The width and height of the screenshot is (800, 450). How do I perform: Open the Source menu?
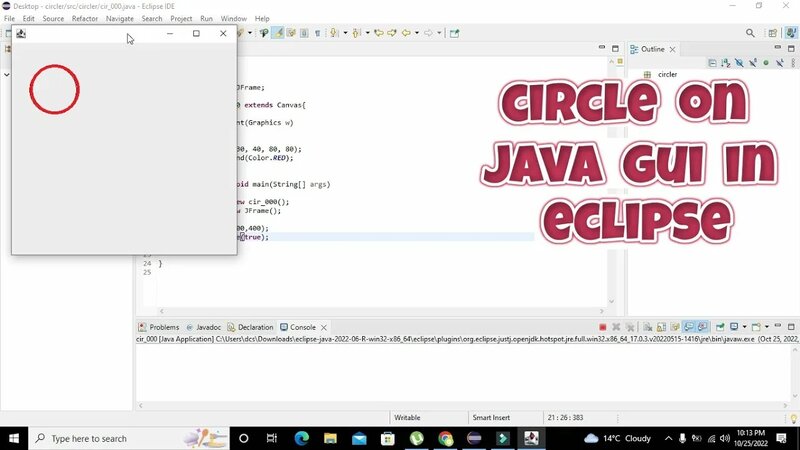tap(53, 18)
